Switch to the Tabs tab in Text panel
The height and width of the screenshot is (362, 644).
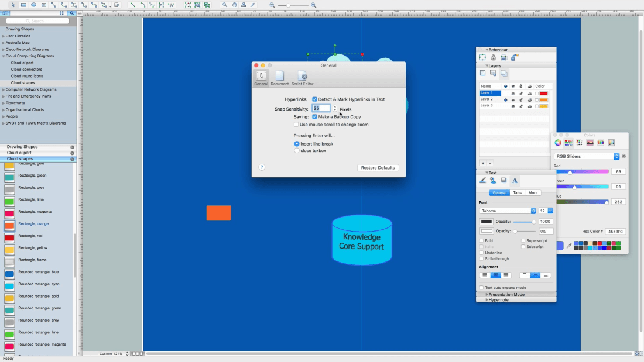click(x=517, y=192)
